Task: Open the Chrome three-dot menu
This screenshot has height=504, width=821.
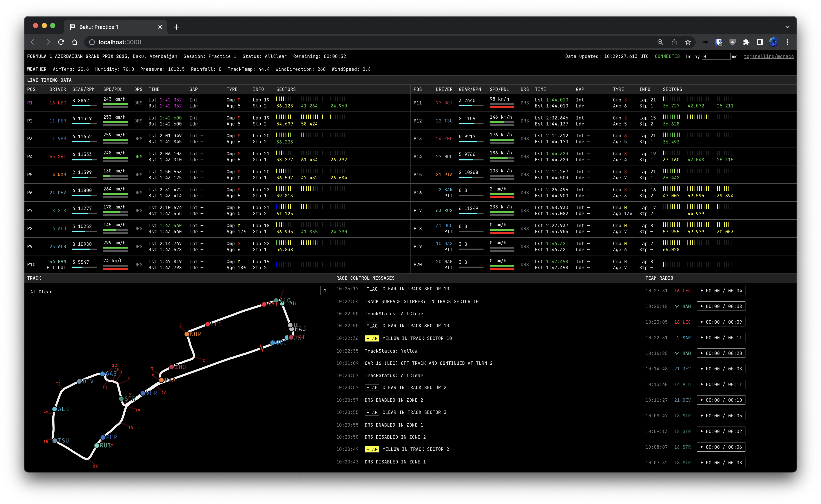Action: click(x=787, y=42)
